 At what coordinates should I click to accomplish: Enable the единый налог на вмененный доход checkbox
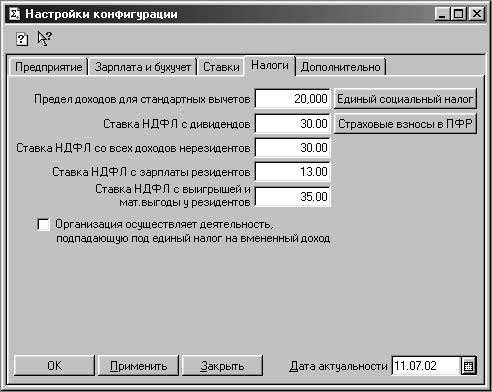[44, 224]
